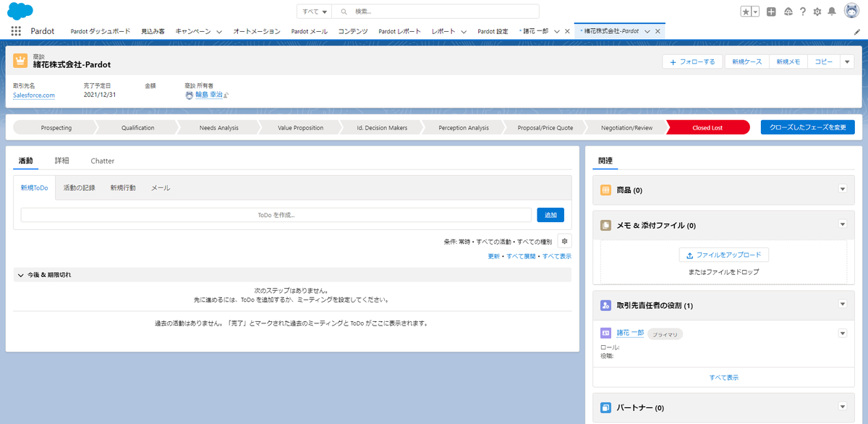This screenshot has height=424, width=868.
Task: Open the Trailhead guidance icon
Action: point(788,12)
